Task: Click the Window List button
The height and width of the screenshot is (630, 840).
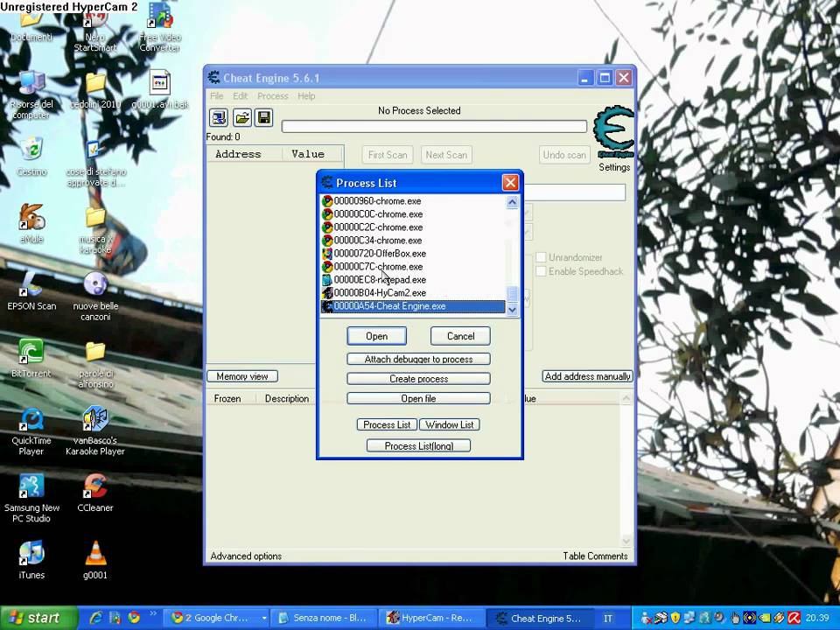Action: [449, 425]
